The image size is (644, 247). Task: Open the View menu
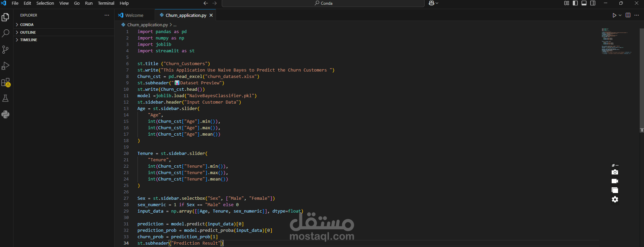click(x=64, y=3)
